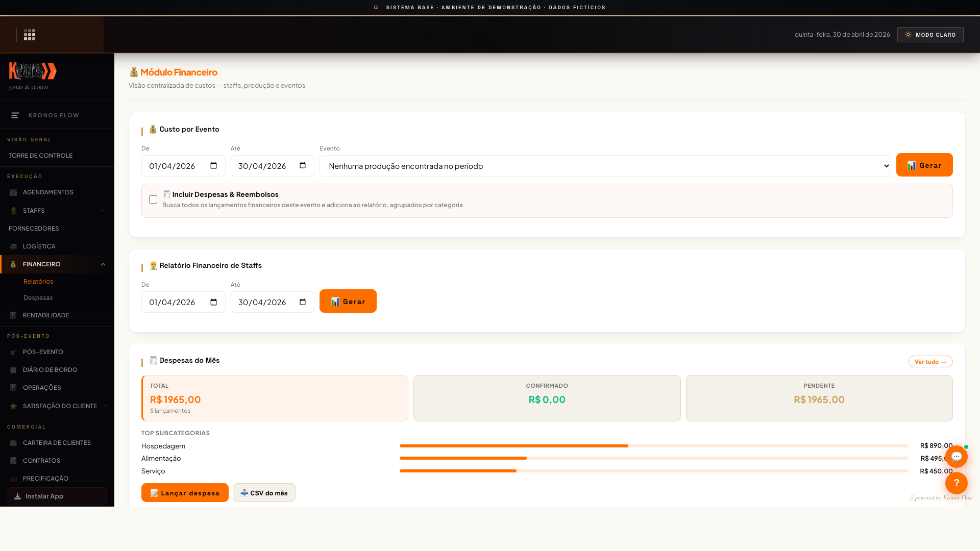Screen dimensions: 980x551
Task: Enable Incluir Despesas & Reembolsos checkbox
Action: click(x=153, y=199)
